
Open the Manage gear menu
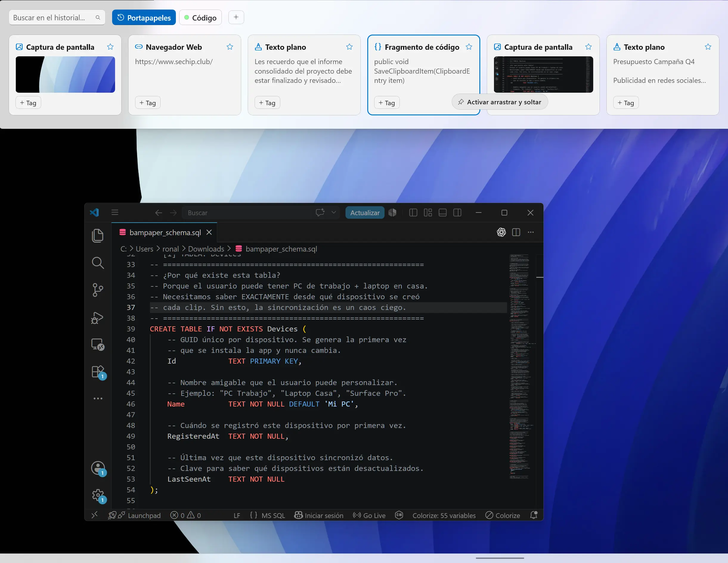[98, 496]
